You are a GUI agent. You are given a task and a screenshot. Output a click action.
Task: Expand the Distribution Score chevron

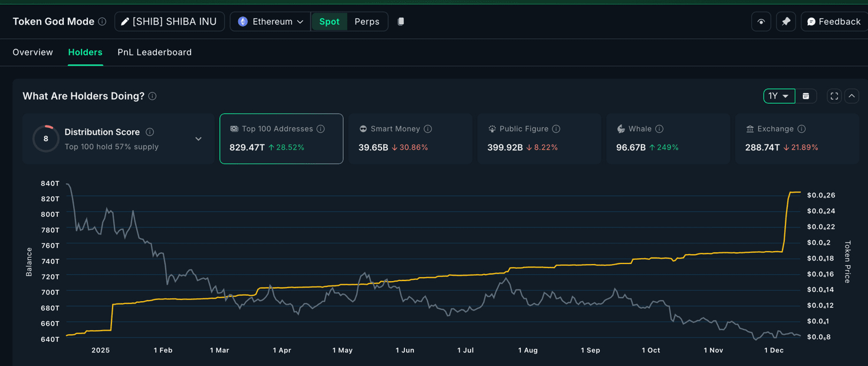click(198, 139)
